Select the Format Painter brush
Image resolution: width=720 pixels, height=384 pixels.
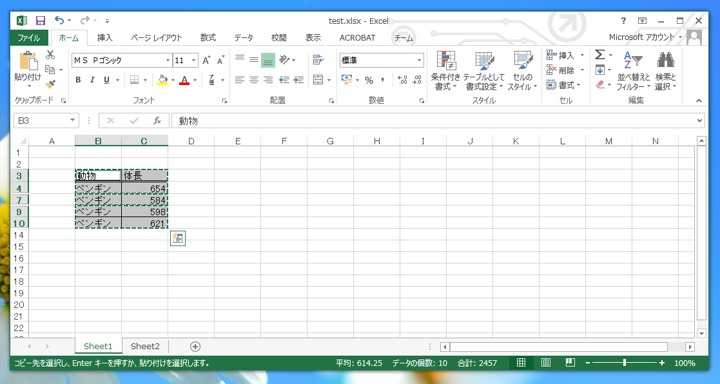[50, 85]
